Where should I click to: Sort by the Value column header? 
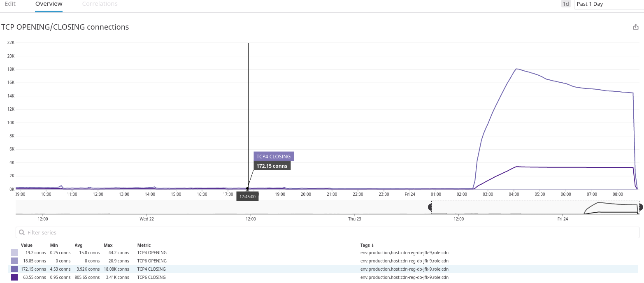27,245
